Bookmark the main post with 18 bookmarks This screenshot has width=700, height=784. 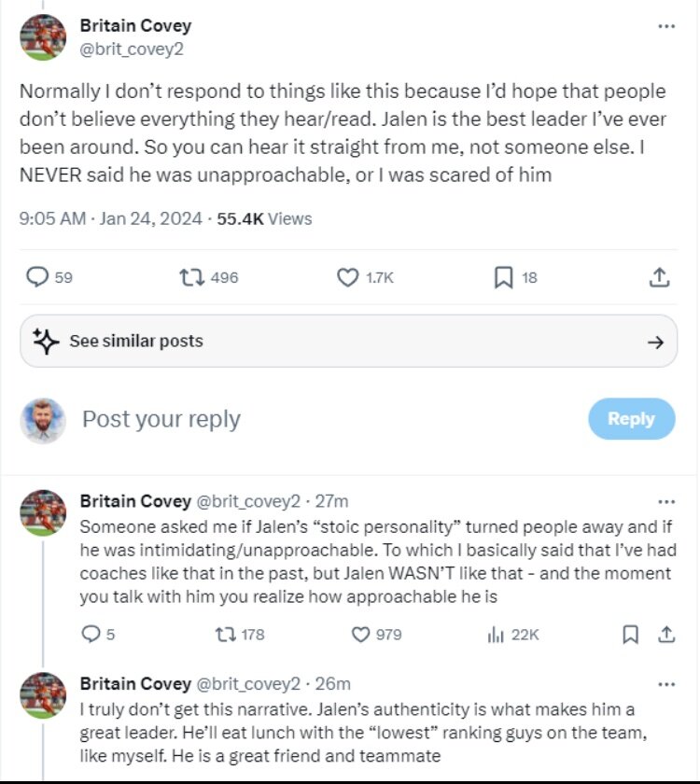(x=503, y=277)
